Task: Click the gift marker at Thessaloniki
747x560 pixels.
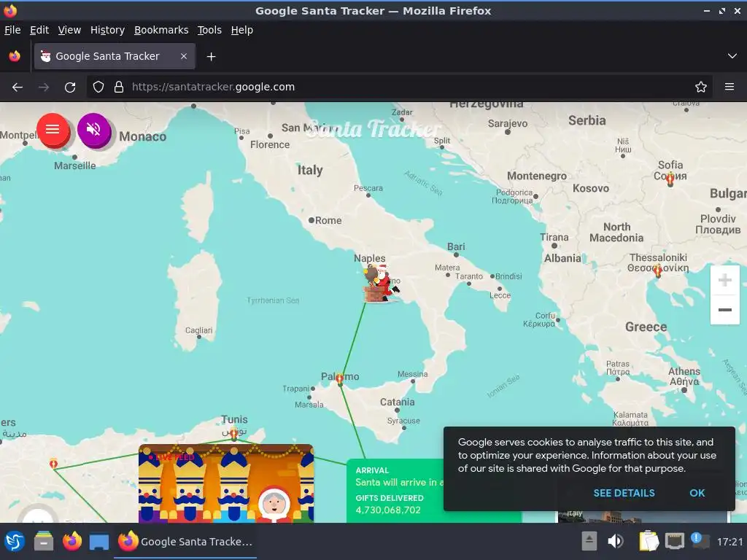Action: click(657, 271)
